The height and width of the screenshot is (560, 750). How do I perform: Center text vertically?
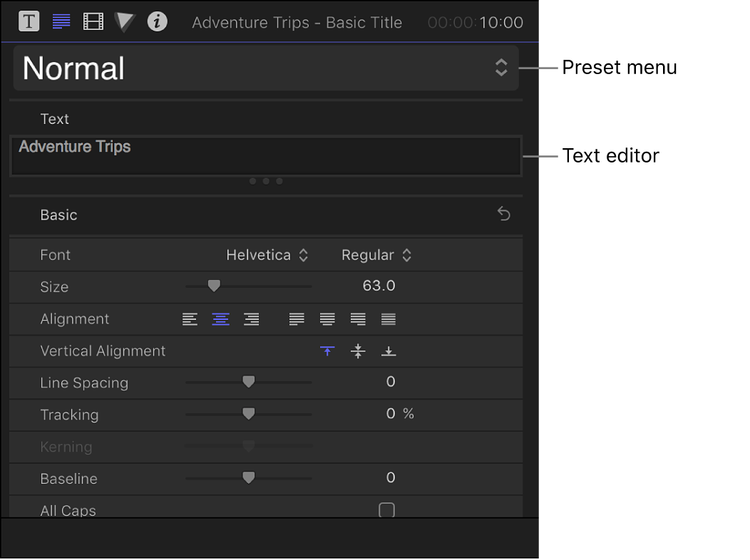point(358,351)
